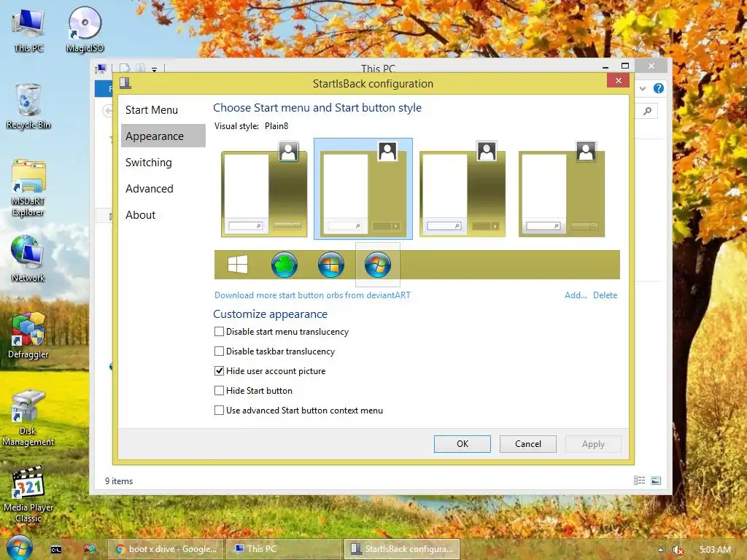Pick the second highlighted start menu style
747x560 pixels.
363,189
